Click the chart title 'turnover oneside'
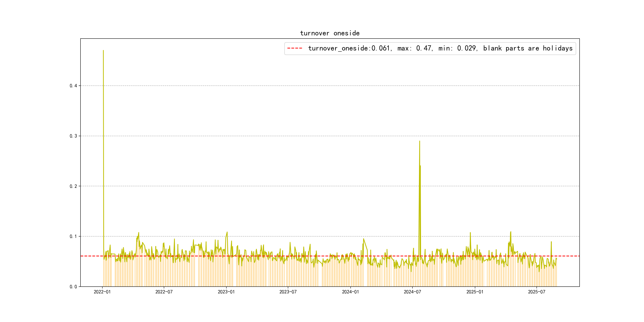Image resolution: width=644 pixels, height=322 pixels. [330, 33]
